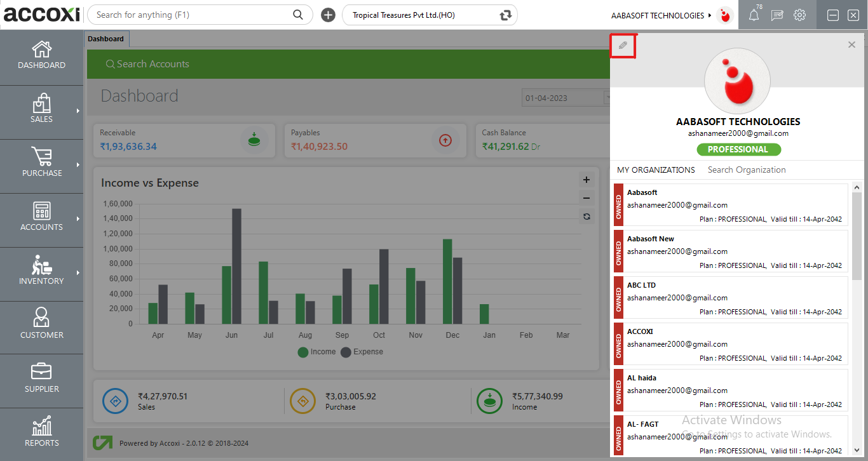The image size is (868, 461).
Task: Click the PROFESSIONAL plan badge
Action: [738, 149]
